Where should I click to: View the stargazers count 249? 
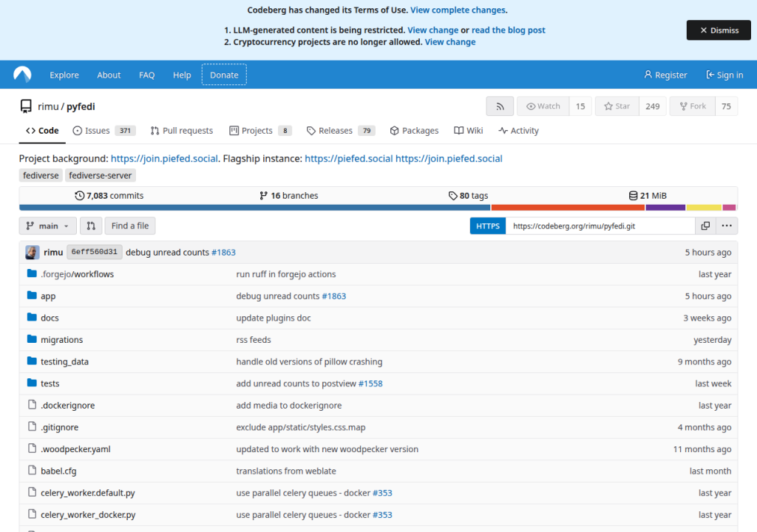tap(652, 106)
